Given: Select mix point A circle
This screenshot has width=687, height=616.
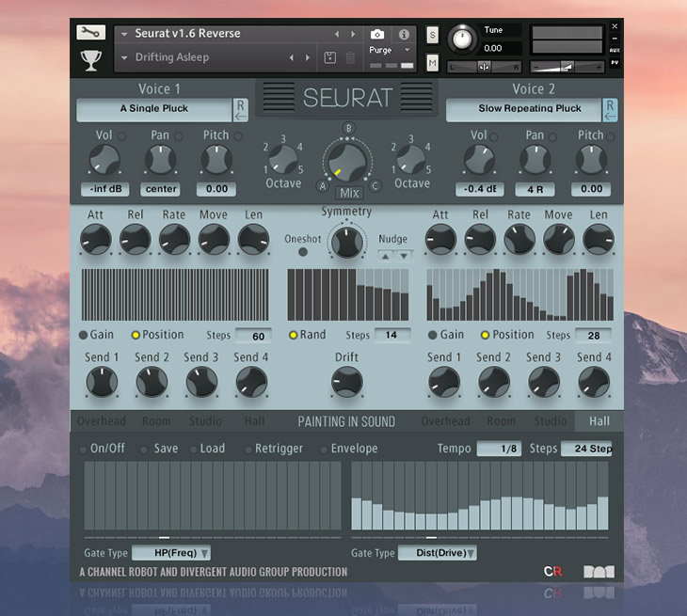Looking at the screenshot, I should point(323,185).
